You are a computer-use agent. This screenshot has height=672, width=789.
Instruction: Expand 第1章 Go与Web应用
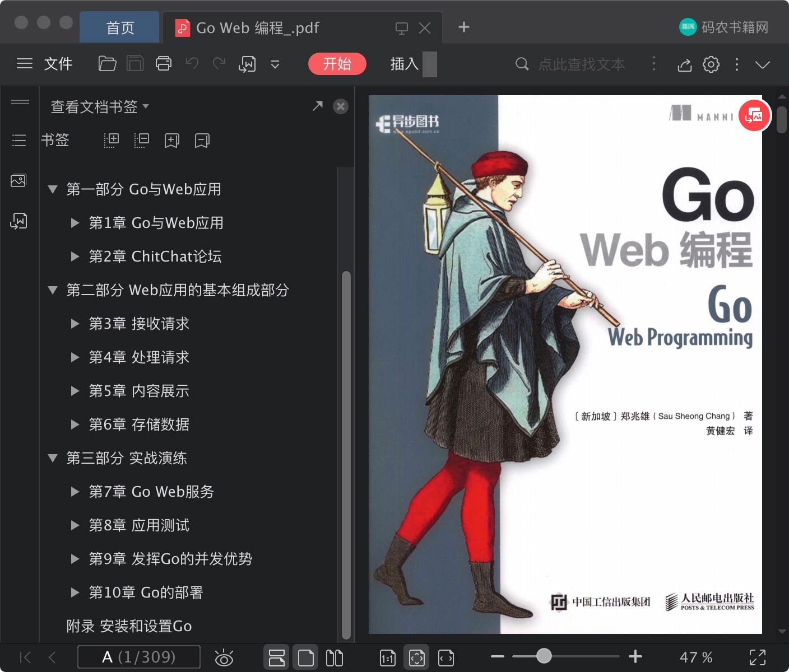pyautogui.click(x=75, y=223)
